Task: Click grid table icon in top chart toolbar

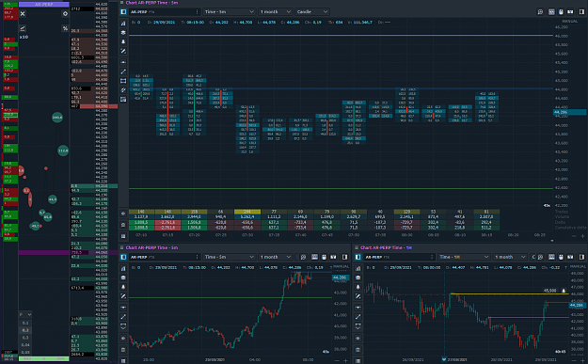Action: [x=551, y=12]
